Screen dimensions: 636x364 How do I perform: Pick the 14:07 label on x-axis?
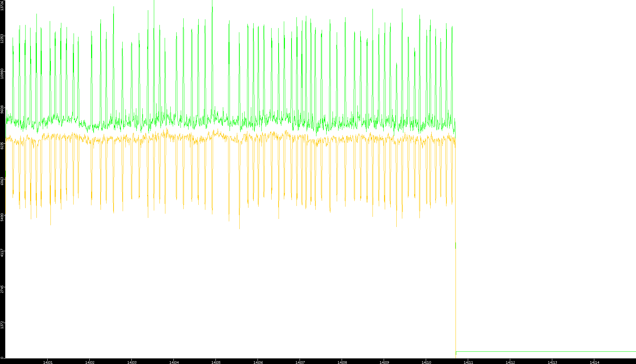point(300,362)
